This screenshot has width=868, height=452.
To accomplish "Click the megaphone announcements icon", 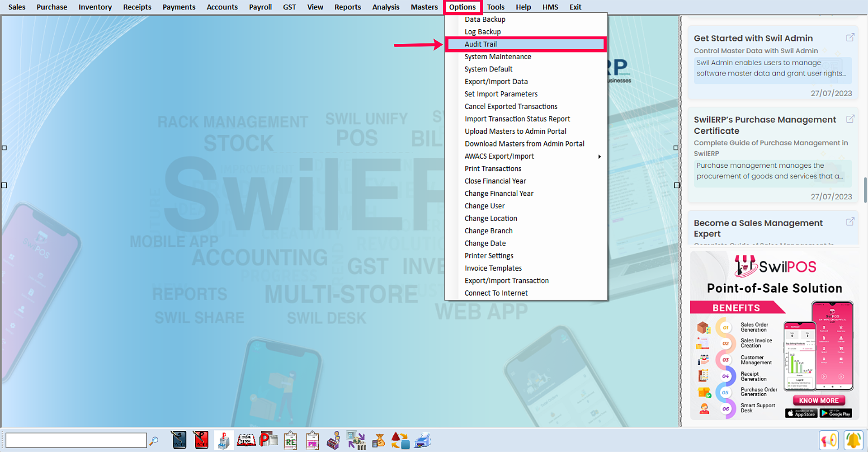I will pos(829,440).
